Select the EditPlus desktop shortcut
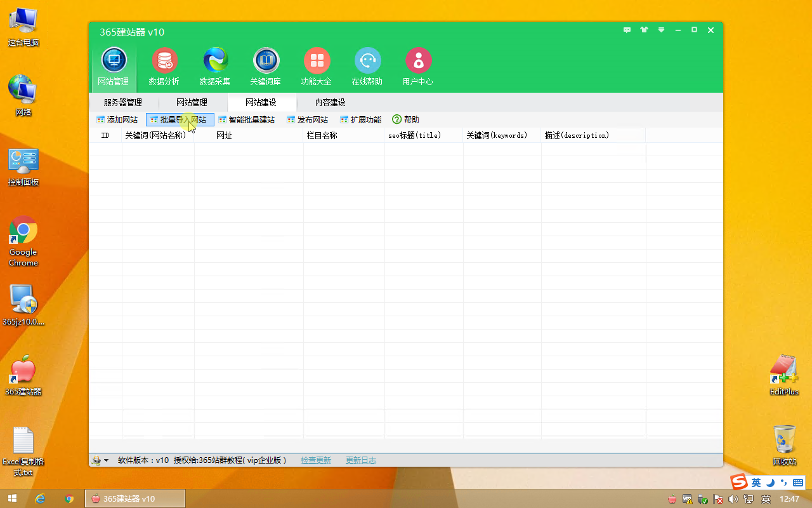Screen dimensions: 812x508 [784, 375]
